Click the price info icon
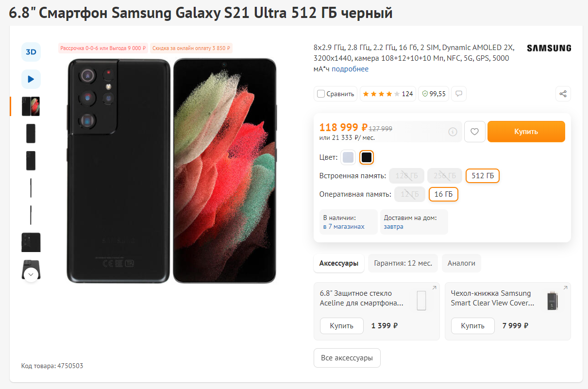This screenshot has width=588, height=389. click(453, 132)
